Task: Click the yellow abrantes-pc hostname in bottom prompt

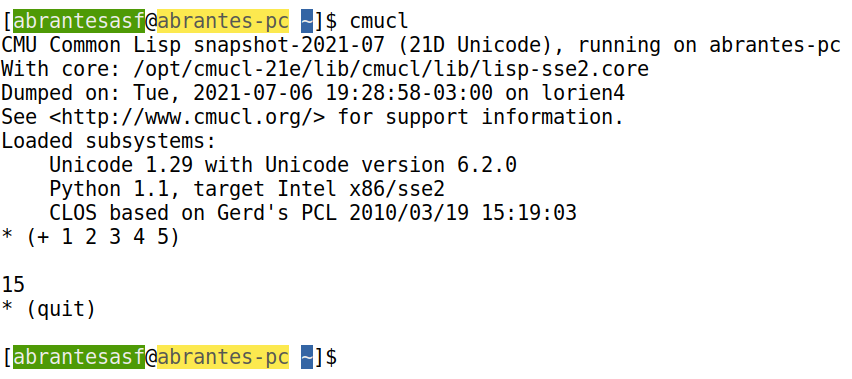Action: (223, 357)
